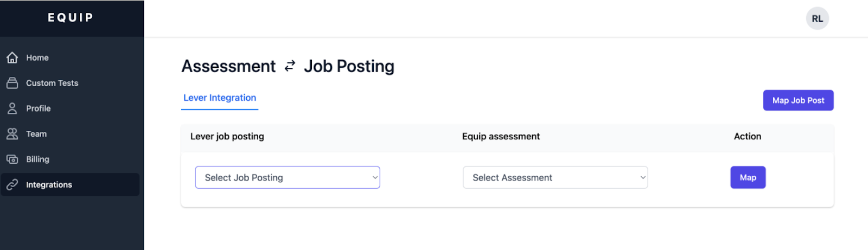Screen dimensions: 868x250
Task: Click the Billing sidebar icon
Action: point(12,159)
